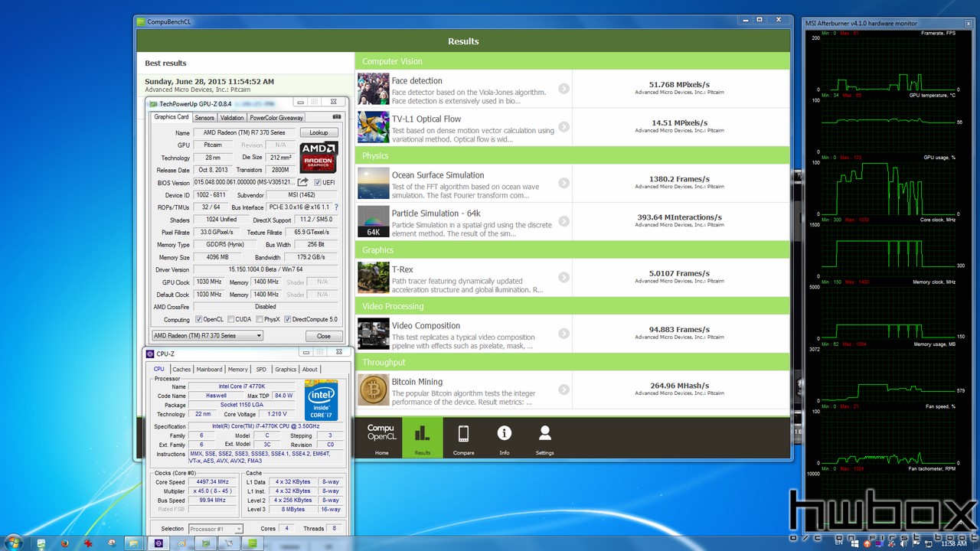Open the Home icon in CompuBench bottom bar

pos(381,438)
